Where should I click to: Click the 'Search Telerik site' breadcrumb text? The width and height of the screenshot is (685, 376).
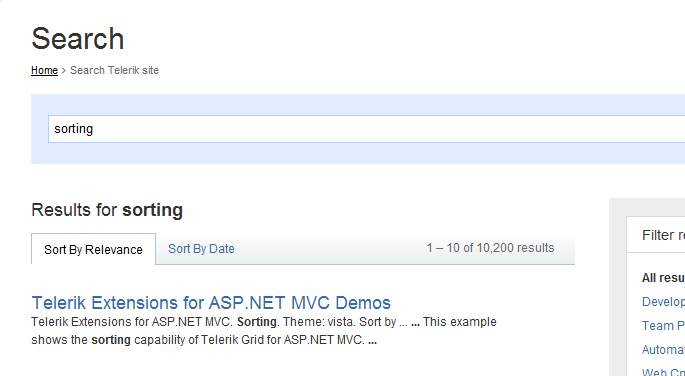tap(114, 70)
